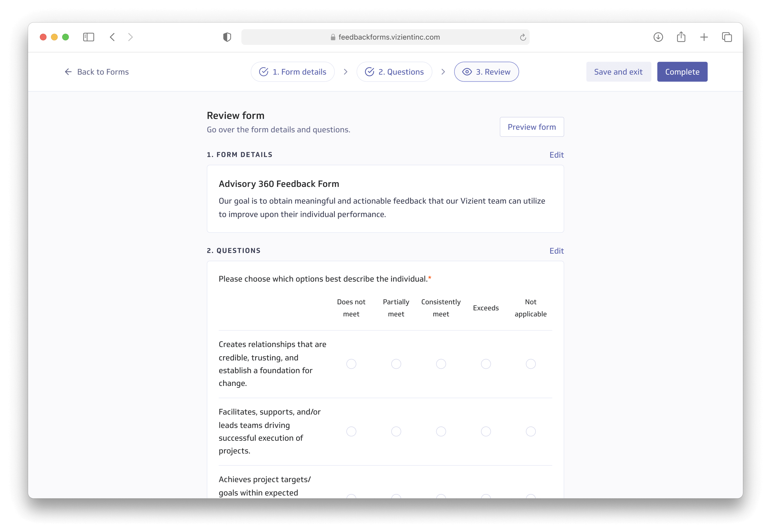Click Save and exit button
The height and width of the screenshot is (532, 771).
618,72
